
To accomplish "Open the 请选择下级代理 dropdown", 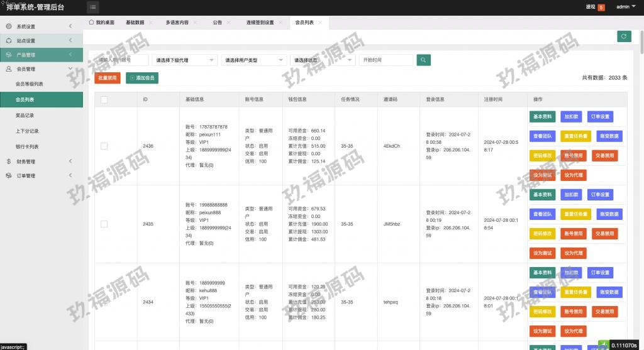I will click(x=184, y=60).
